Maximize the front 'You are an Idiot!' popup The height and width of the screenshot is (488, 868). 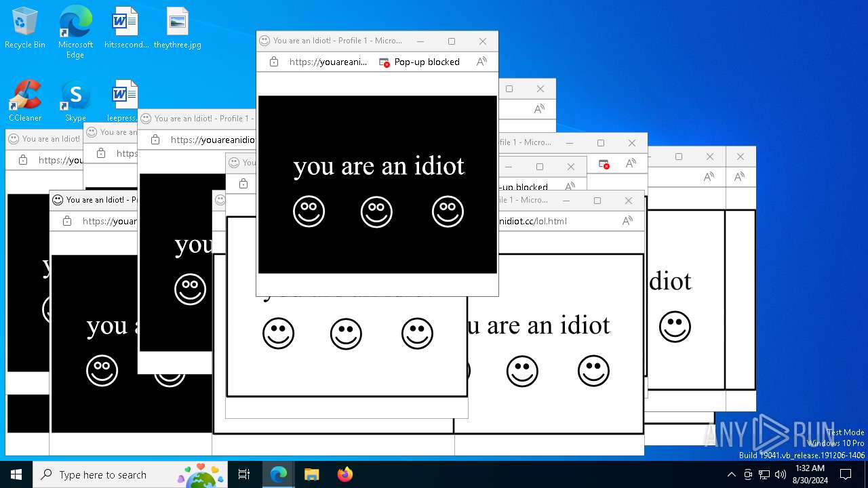click(452, 41)
